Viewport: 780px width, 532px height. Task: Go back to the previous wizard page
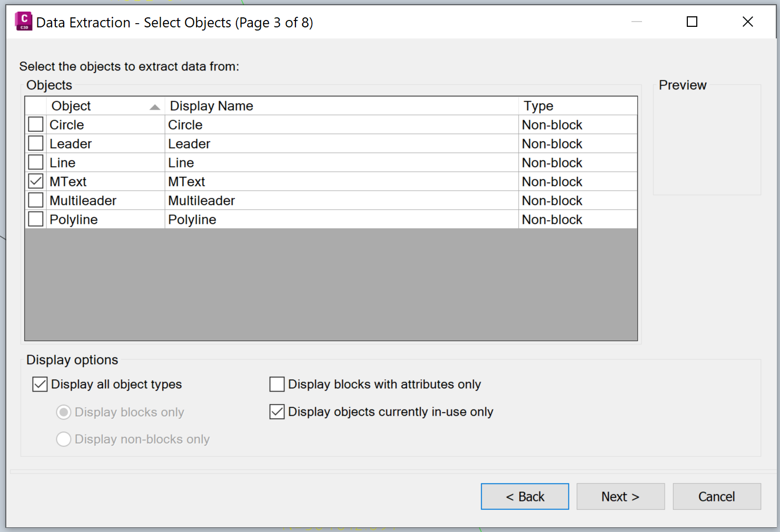point(525,496)
